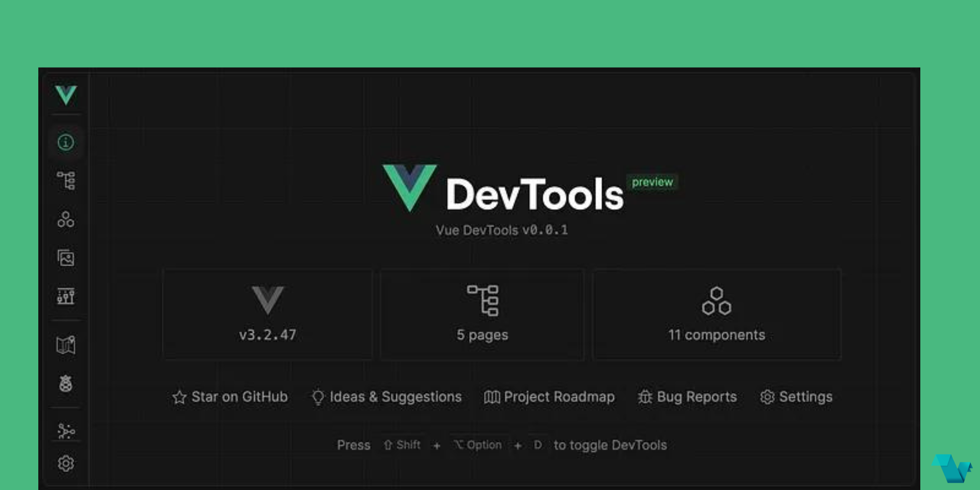Click the gray Vue icon in version card

point(268,300)
